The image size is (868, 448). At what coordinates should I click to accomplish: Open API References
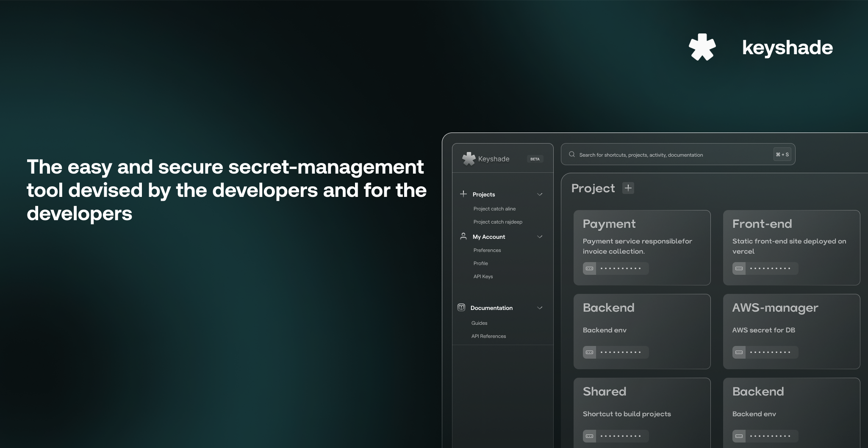pos(488,336)
